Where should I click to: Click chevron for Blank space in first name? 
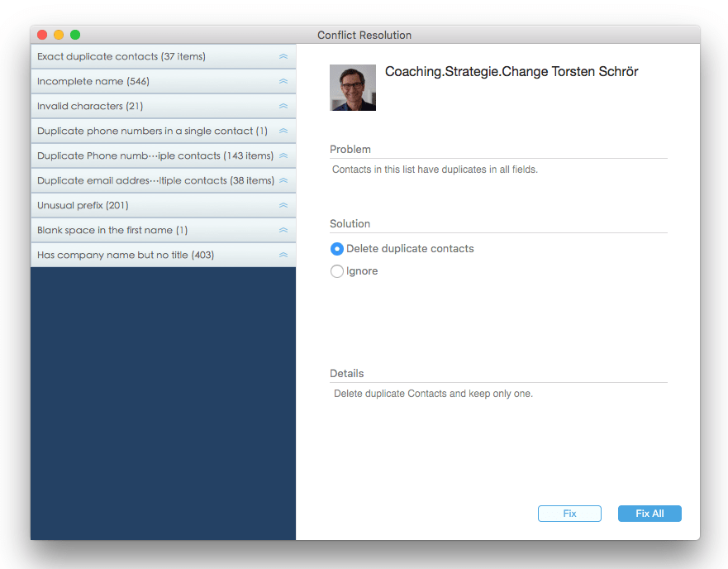(283, 231)
